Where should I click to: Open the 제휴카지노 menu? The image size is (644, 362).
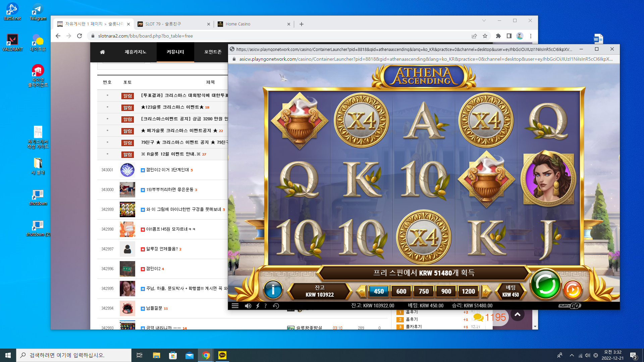136,52
